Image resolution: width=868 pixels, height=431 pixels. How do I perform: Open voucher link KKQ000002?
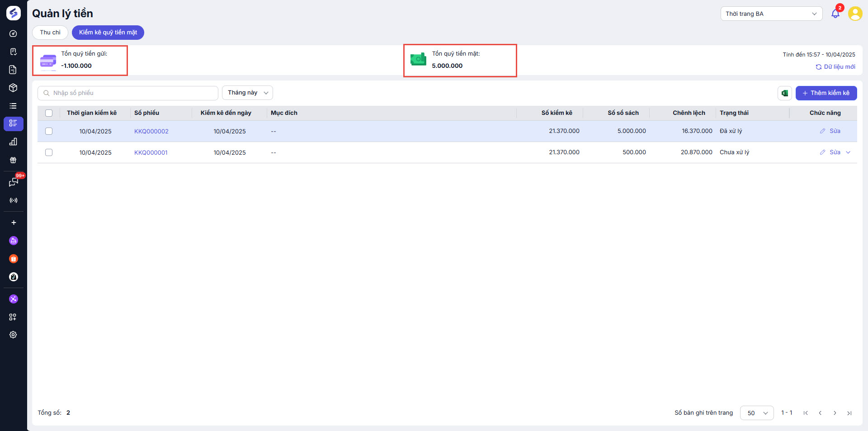tap(151, 132)
